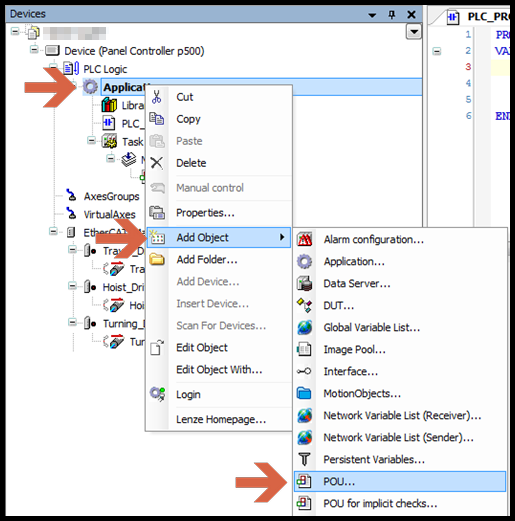Click the Delete X icon
This screenshot has height=521, width=515.
(156, 163)
